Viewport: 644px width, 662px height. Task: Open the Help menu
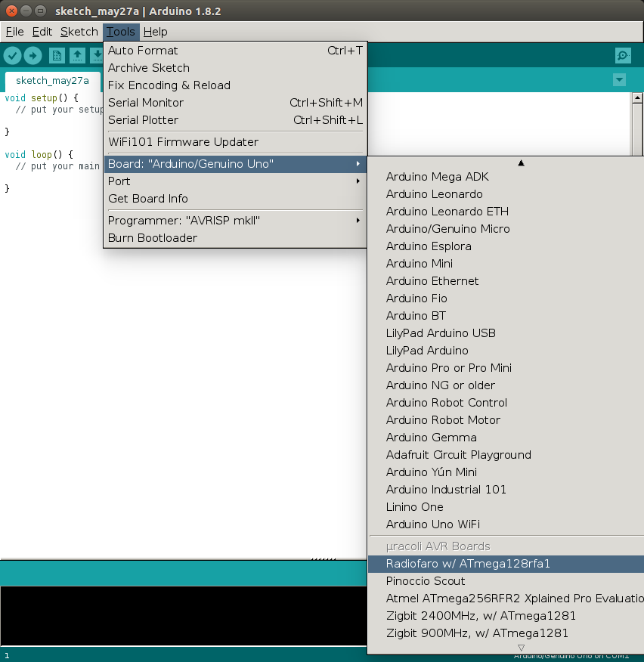point(155,32)
